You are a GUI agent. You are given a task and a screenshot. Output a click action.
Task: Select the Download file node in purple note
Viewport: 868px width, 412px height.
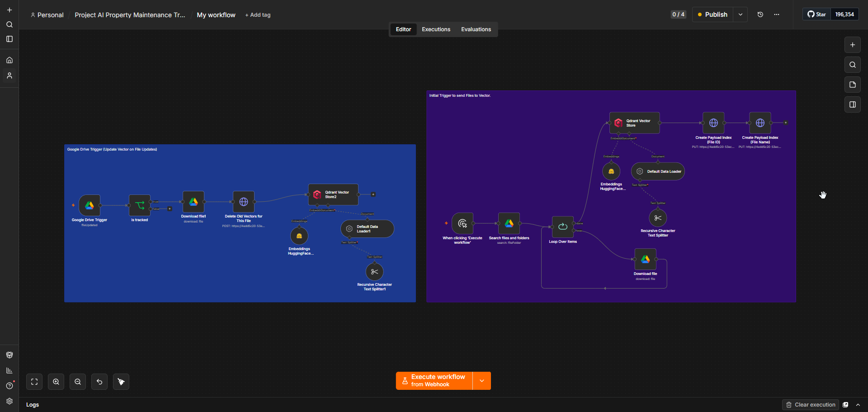pyautogui.click(x=646, y=259)
